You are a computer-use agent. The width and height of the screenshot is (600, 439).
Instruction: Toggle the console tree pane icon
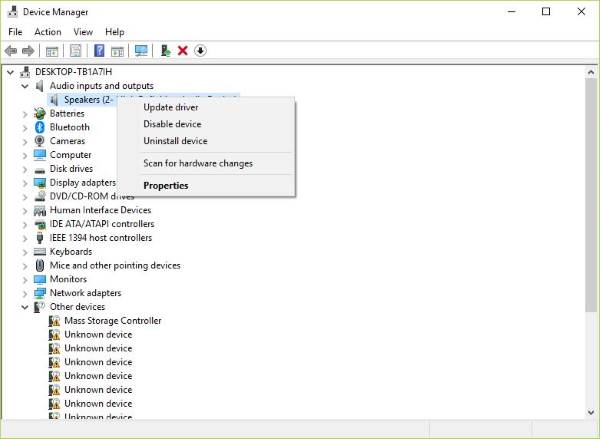(x=52, y=51)
